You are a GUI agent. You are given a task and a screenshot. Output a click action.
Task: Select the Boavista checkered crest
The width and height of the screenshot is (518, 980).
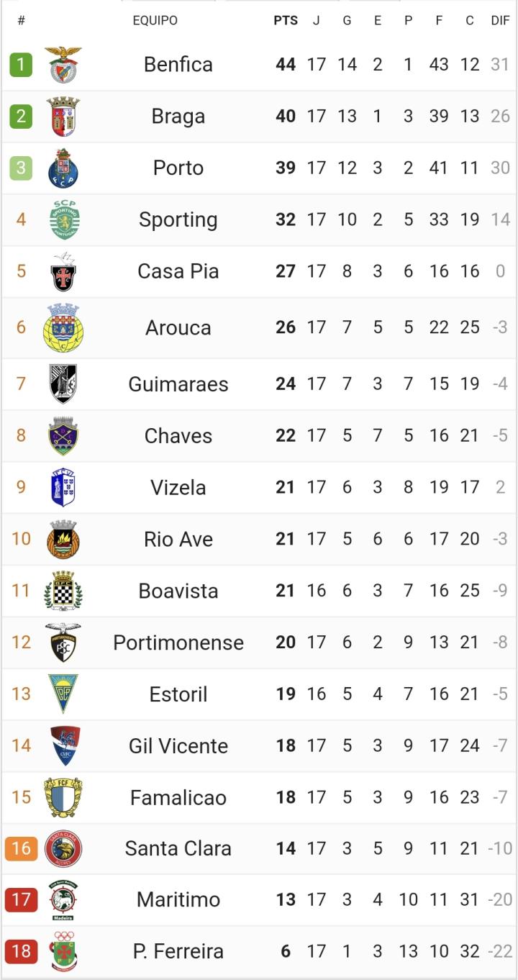point(63,591)
